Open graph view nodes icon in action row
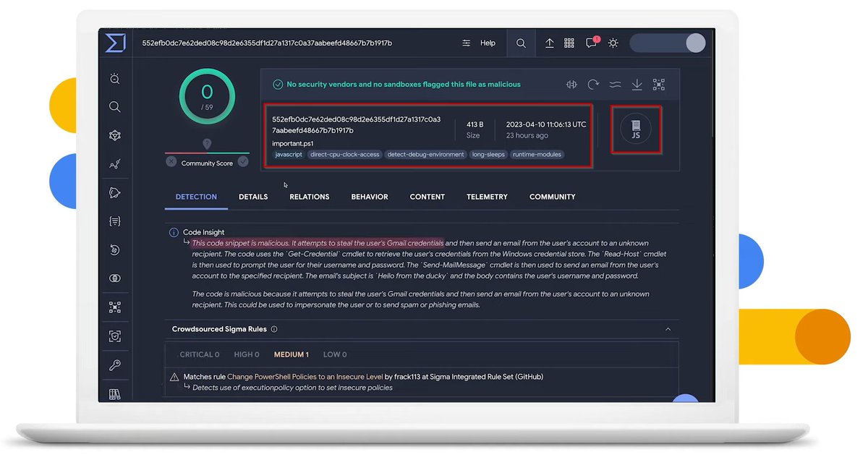This screenshot has height=460, width=868. tap(658, 85)
